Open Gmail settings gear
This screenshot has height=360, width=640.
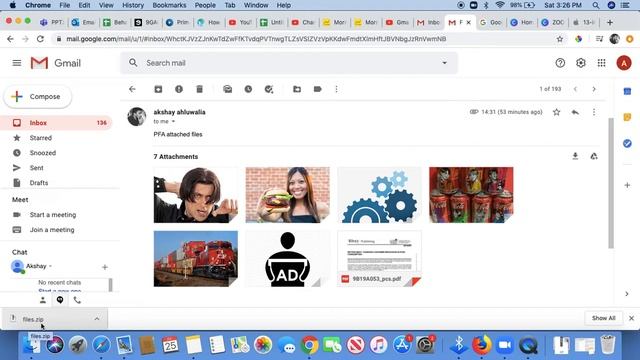pos(581,63)
